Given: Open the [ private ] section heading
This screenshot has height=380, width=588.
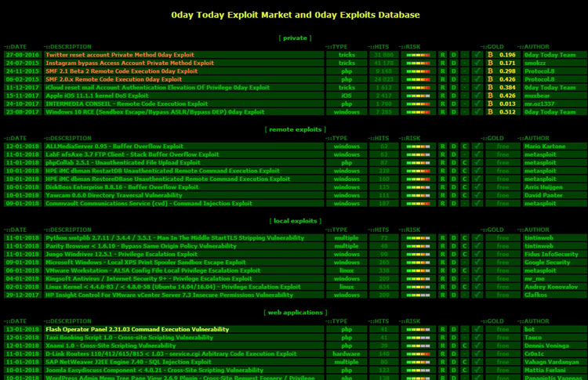Looking at the screenshot, I should pyautogui.click(x=295, y=38).
